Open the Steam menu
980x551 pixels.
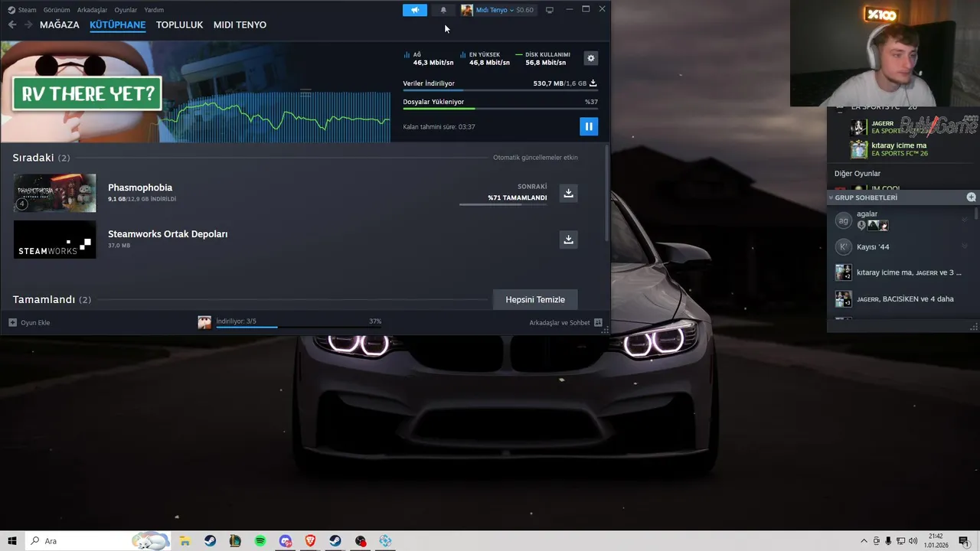(28, 10)
